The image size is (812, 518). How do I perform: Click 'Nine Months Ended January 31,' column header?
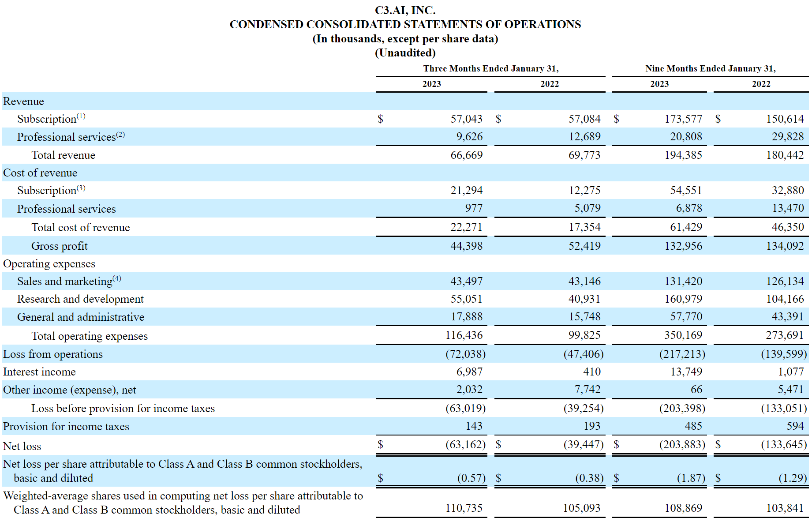710,68
